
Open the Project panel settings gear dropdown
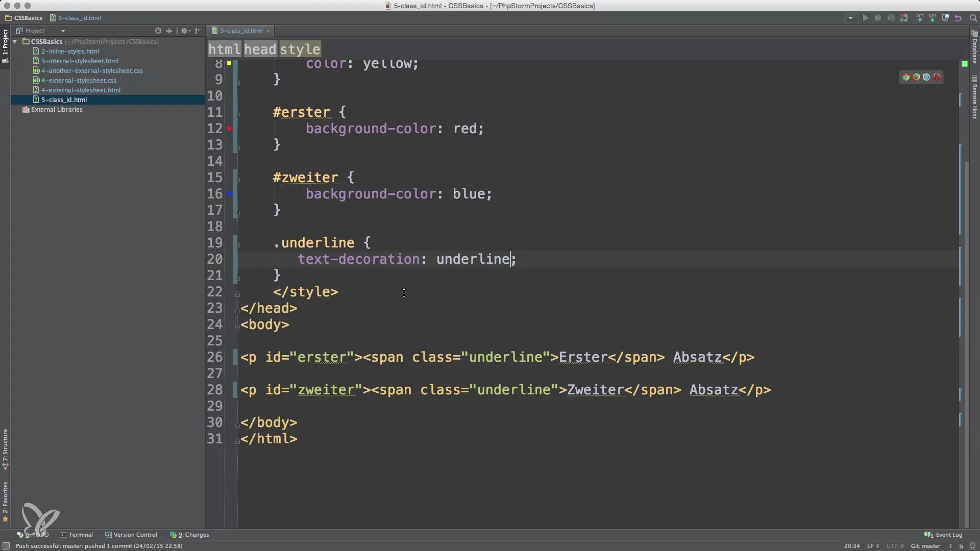click(x=186, y=31)
